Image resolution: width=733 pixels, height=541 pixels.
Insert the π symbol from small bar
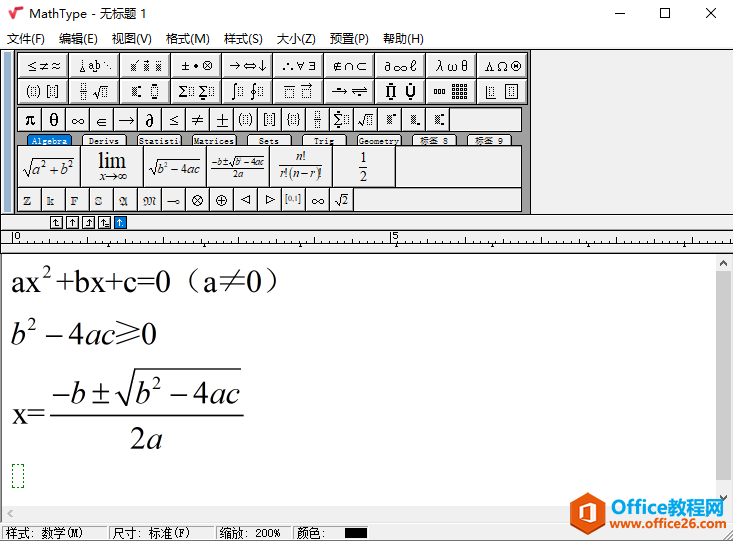[30, 120]
